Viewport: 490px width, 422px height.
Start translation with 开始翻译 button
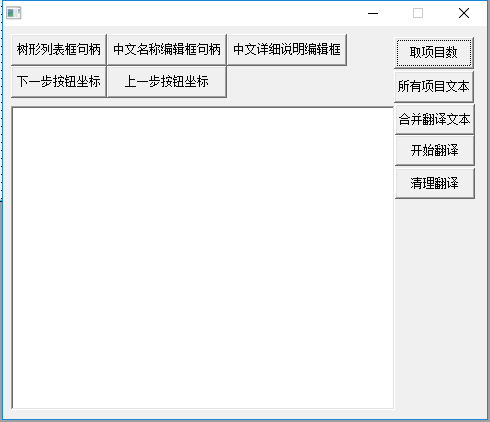tap(435, 150)
